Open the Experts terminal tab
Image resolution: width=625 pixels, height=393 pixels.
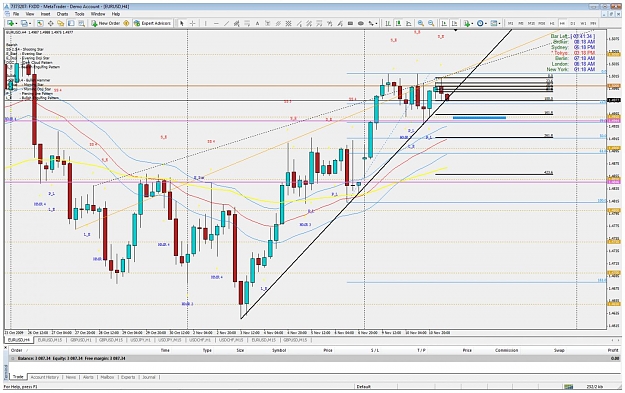[128, 377]
